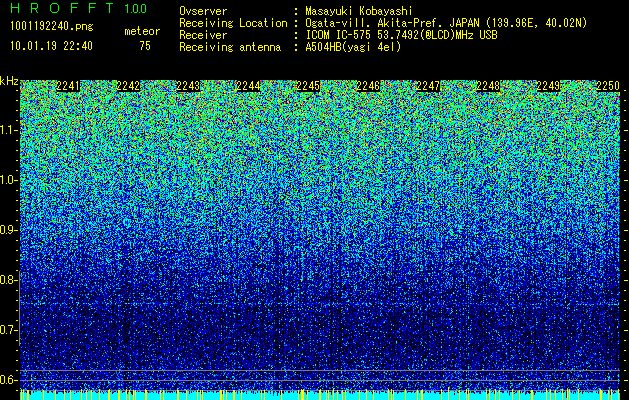Click the meteor label
This screenshot has height=400, width=629.
point(142,31)
